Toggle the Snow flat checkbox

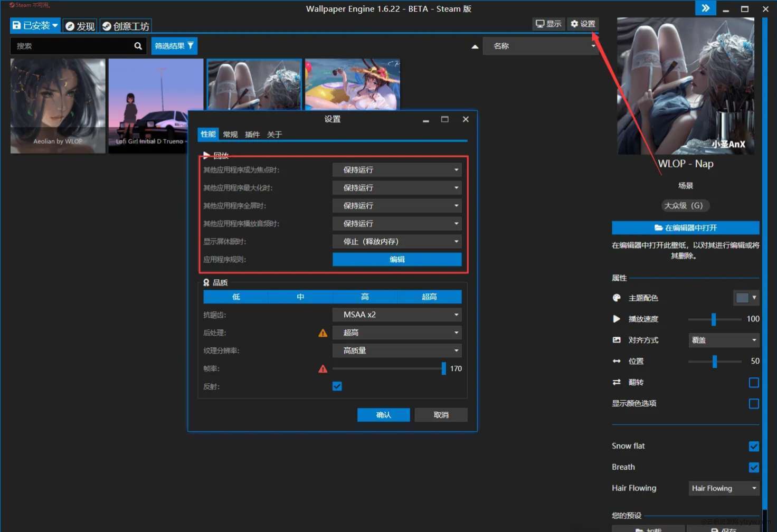(x=754, y=446)
